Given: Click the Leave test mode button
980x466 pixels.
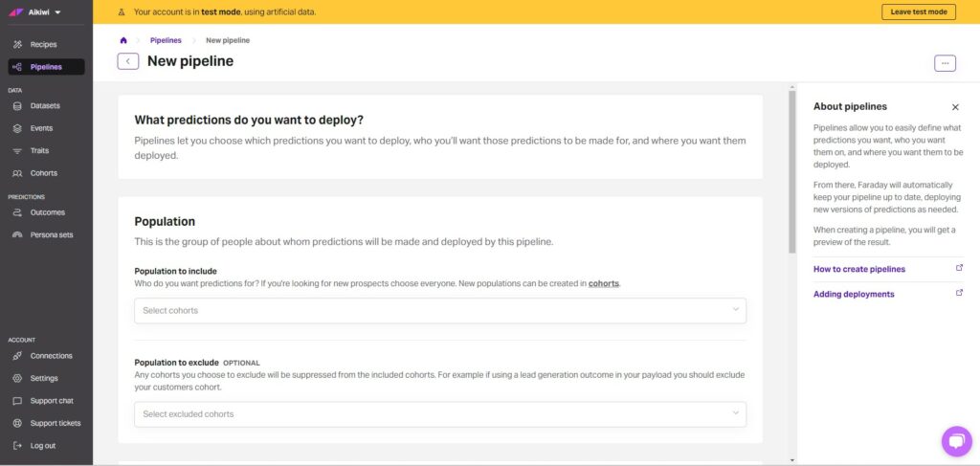Looking at the screenshot, I should (x=918, y=11).
